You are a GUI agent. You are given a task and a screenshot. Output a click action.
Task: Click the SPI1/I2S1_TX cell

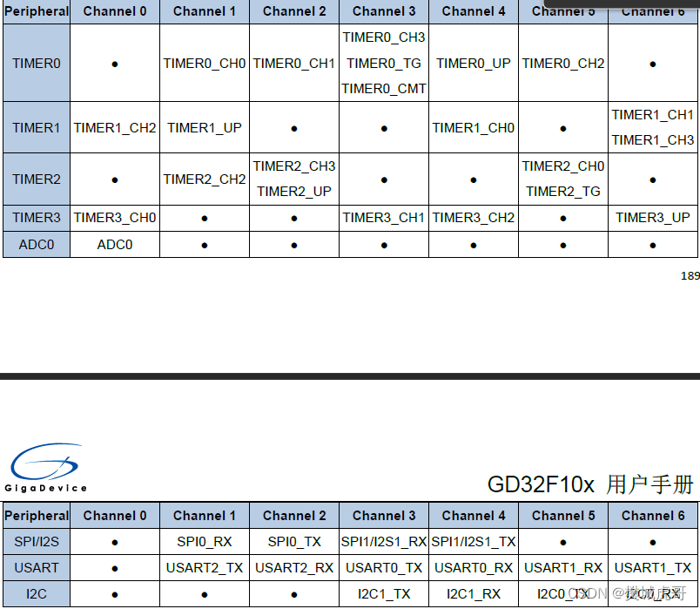point(473,541)
